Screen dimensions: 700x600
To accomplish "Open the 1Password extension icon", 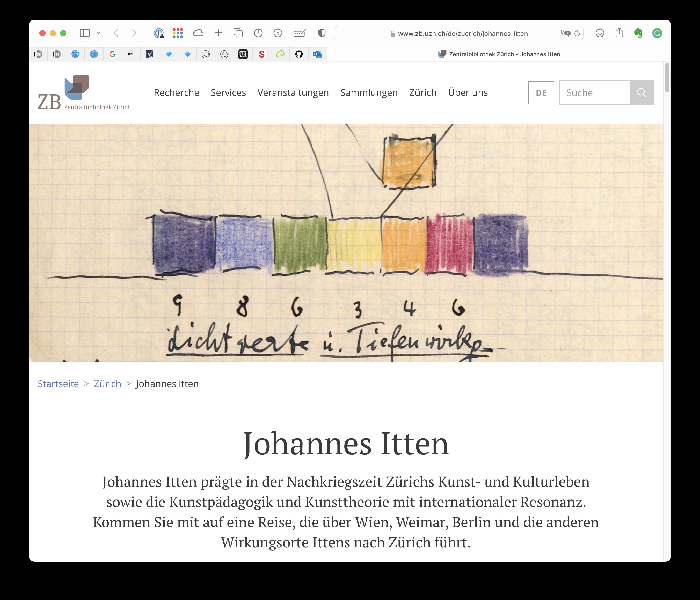I will (158, 33).
